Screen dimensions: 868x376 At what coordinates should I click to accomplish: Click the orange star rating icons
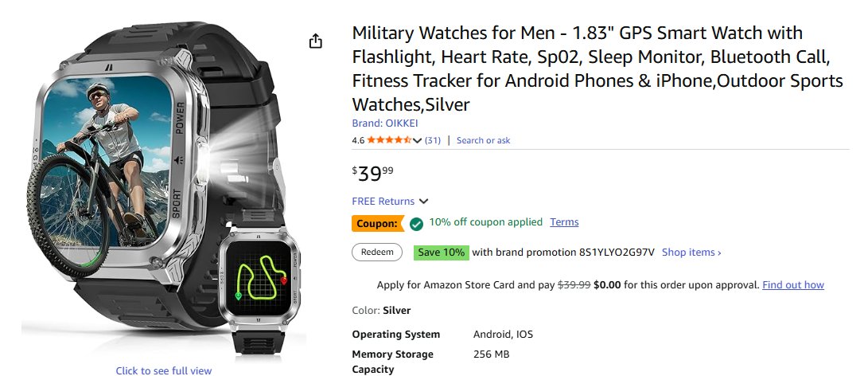(x=389, y=140)
